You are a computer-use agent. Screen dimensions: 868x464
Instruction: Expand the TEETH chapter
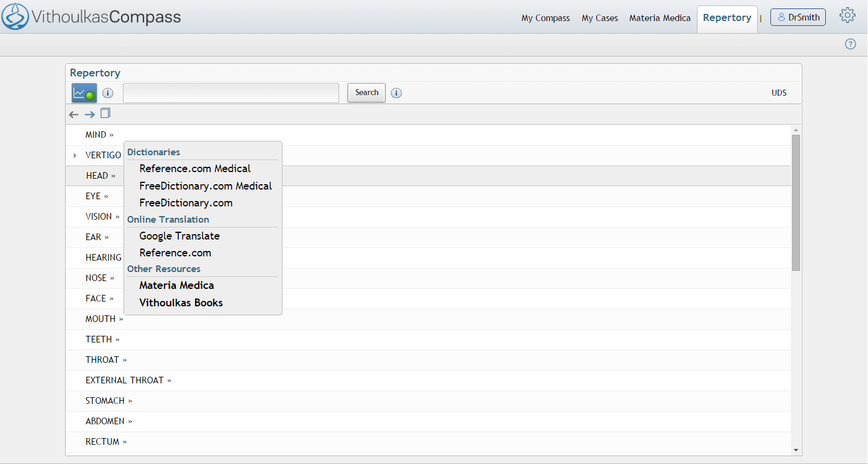pyautogui.click(x=102, y=339)
